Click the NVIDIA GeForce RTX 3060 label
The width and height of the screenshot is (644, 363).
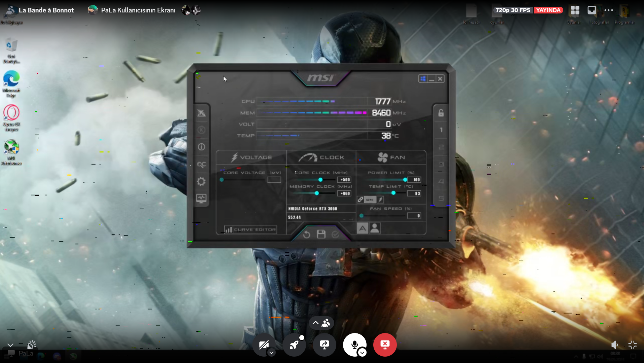coord(312,209)
